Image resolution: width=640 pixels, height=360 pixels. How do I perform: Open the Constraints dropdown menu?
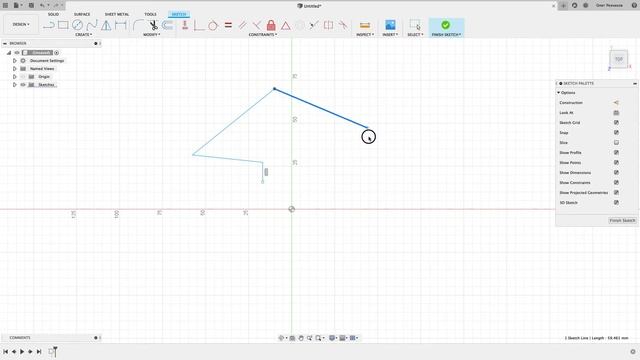tap(263, 35)
